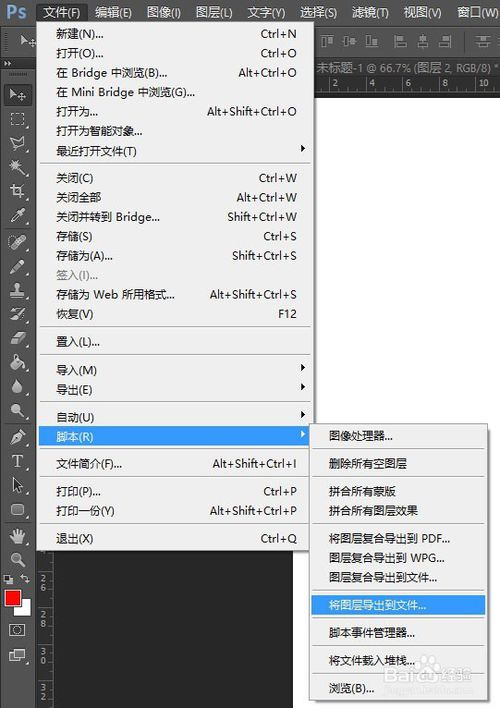500x708 pixels.
Task: Open the 视图(V) menu
Action: pos(422,12)
